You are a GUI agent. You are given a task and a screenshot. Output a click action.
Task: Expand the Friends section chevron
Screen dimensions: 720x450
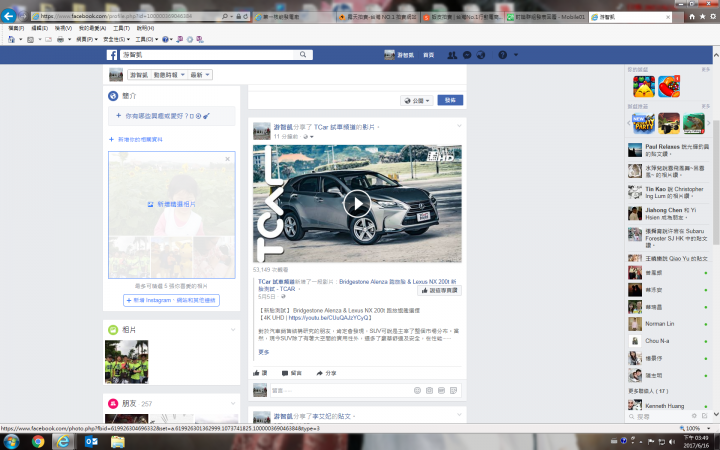tap(233, 403)
